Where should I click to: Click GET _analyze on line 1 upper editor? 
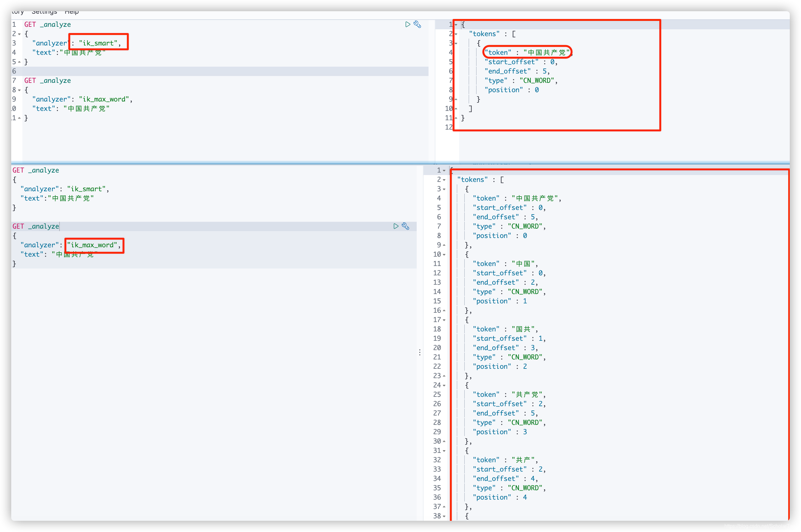pos(48,24)
